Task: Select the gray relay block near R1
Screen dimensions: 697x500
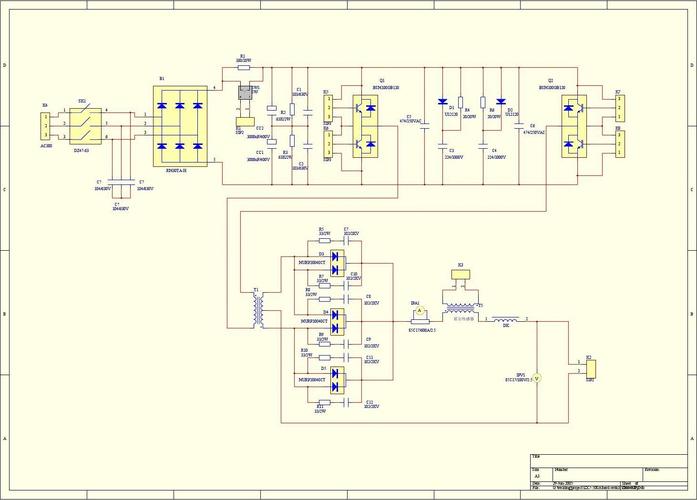Action: (x=244, y=93)
